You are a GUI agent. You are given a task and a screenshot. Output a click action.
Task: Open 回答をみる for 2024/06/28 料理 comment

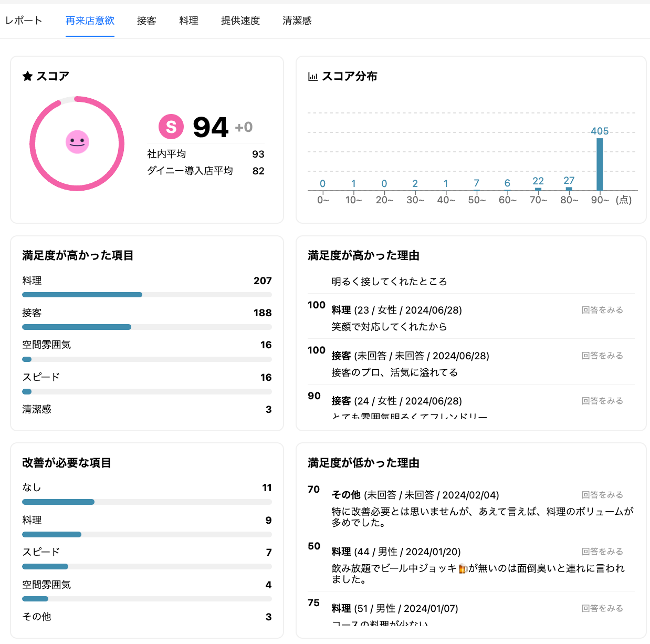(x=602, y=310)
